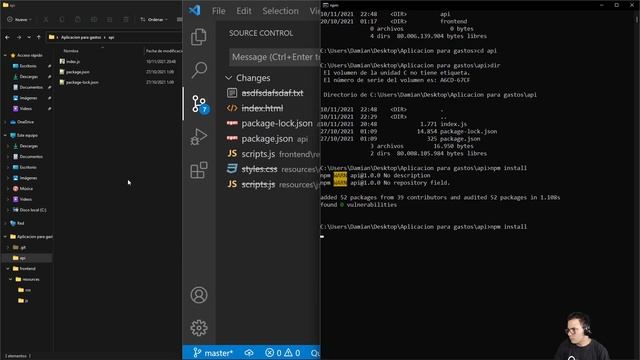This screenshot has height=360, width=640.
Task: Go back in File Explorer navigation
Action: [x=7, y=37]
